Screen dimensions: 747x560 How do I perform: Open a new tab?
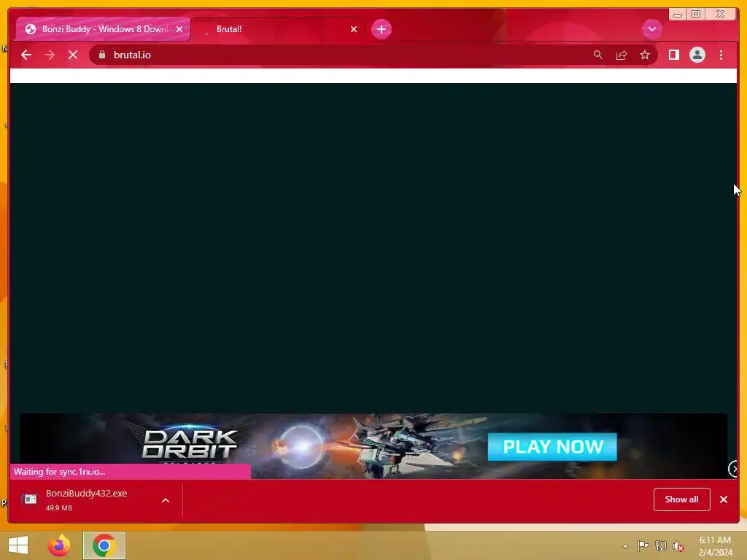click(381, 29)
